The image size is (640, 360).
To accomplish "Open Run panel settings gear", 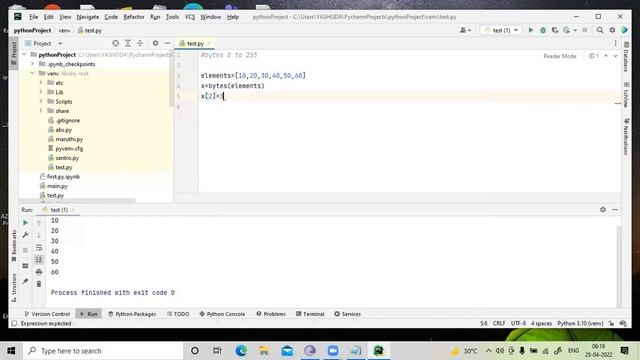I will pos(603,209).
